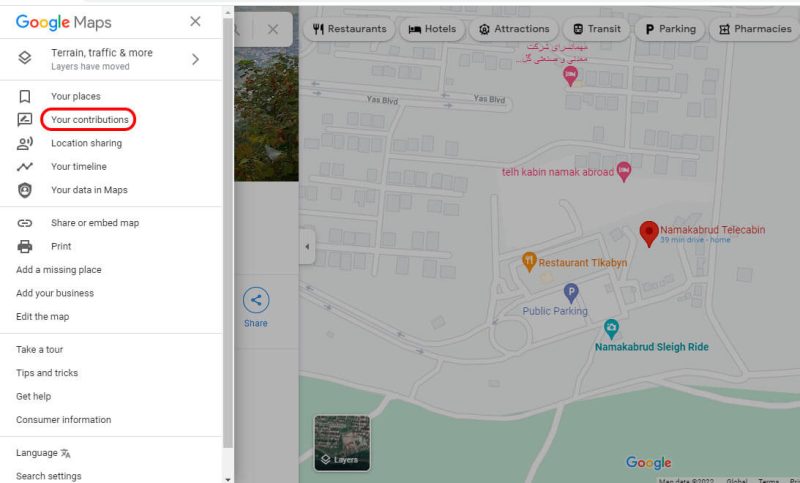
Task: Click the Get help link
Action: (x=34, y=396)
